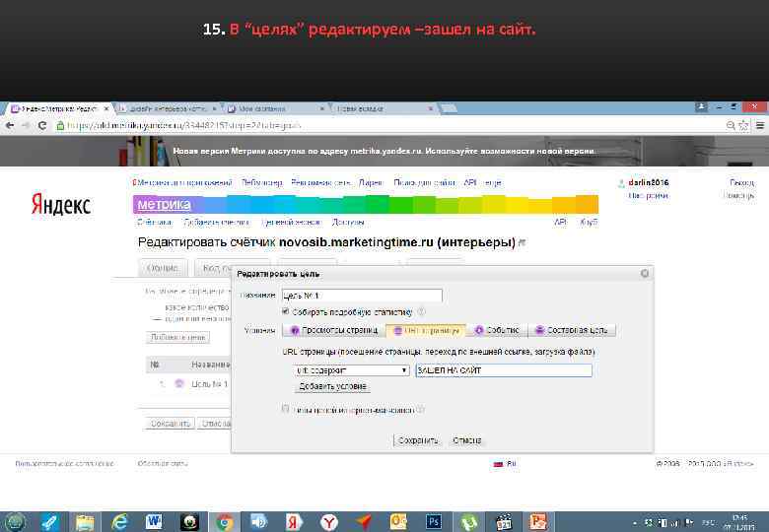Open the metrika logo link
Screen dimensions: 769x532
point(164,204)
